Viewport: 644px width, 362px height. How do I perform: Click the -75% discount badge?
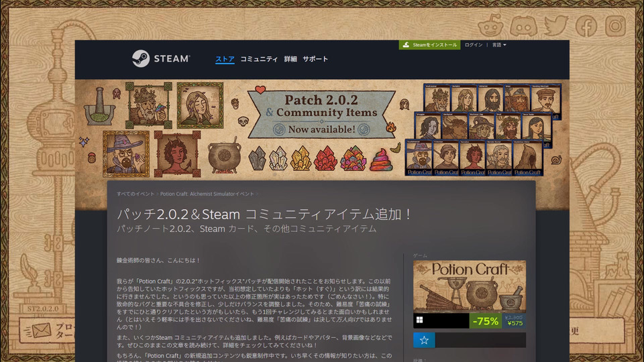coord(486,321)
